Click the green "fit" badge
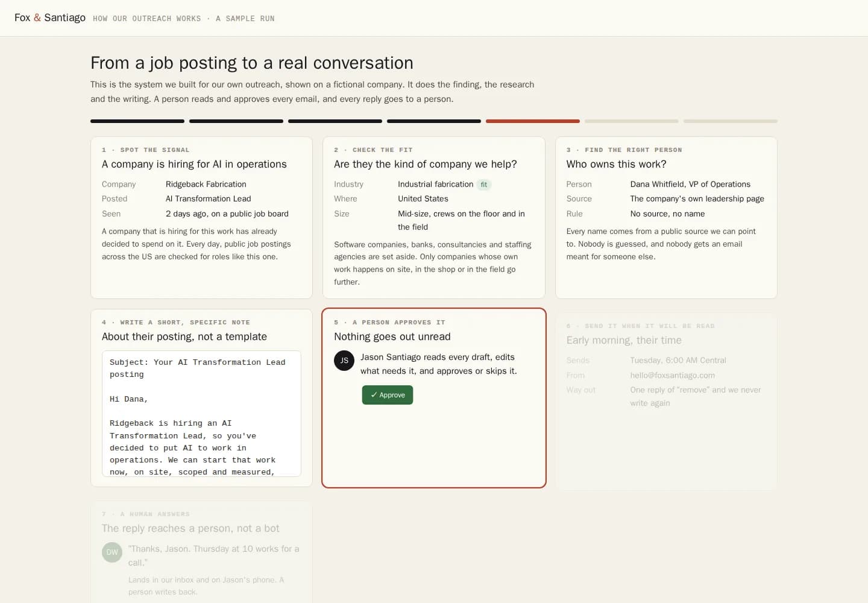 pos(484,185)
